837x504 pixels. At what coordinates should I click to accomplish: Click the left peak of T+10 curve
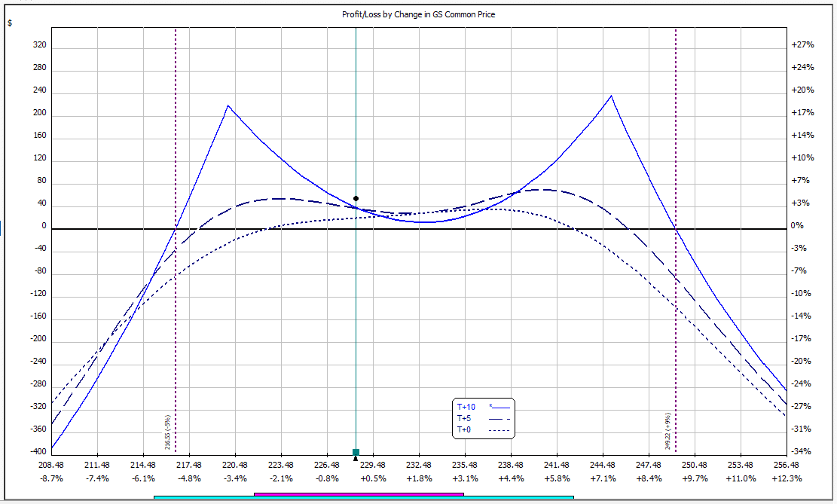[228, 106]
